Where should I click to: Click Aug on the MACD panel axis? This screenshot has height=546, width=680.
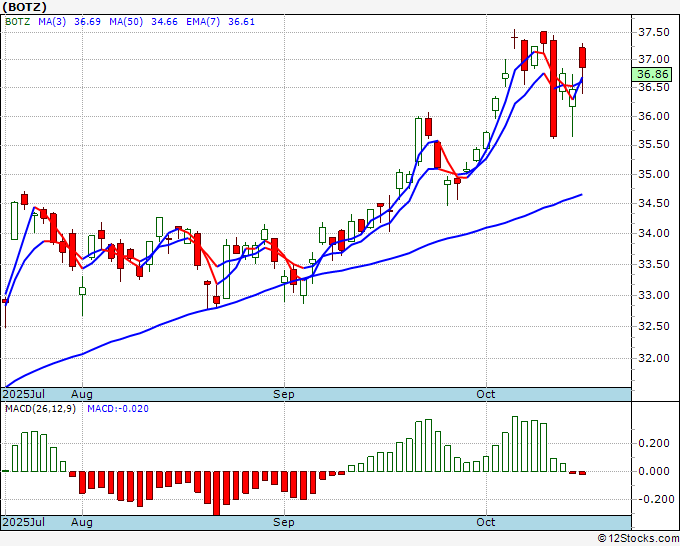coord(82,522)
